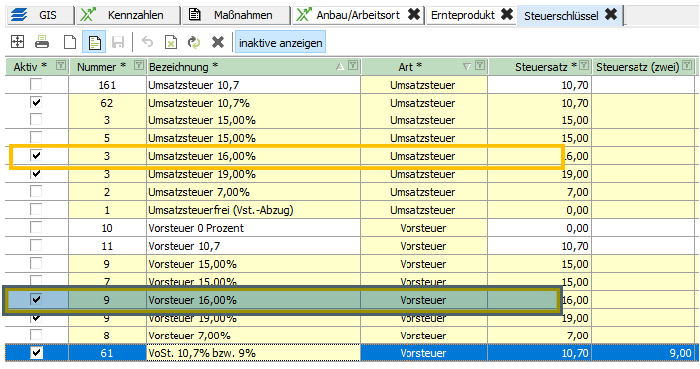This screenshot has width=700, height=369.
Task: Check Aktiv for Umsatzsteuer 7,00%
Action: 36,191
